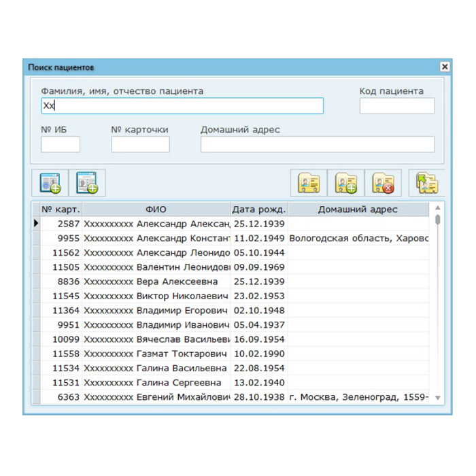Select the row for Газмат Токтарович
Screen dimensions: 476x476
click(x=156, y=354)
